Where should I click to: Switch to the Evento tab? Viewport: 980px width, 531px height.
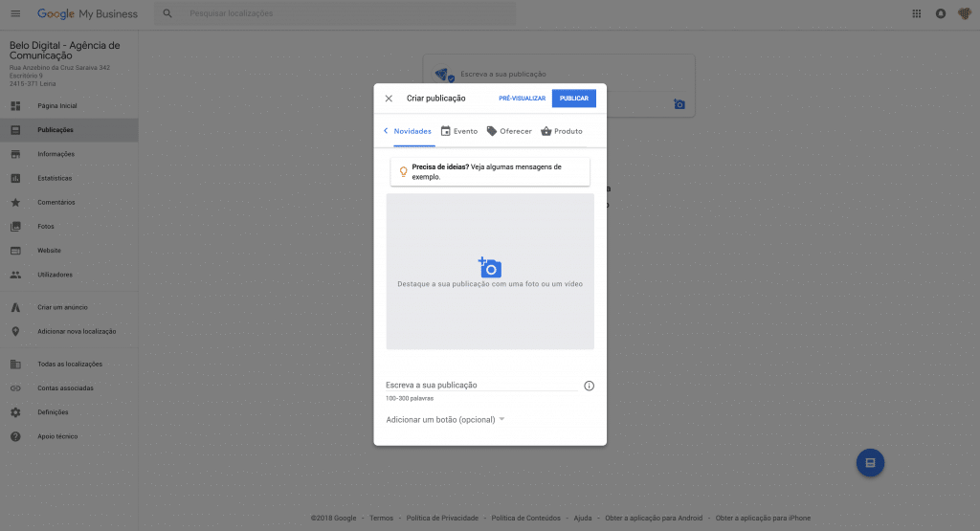(459, 131)
